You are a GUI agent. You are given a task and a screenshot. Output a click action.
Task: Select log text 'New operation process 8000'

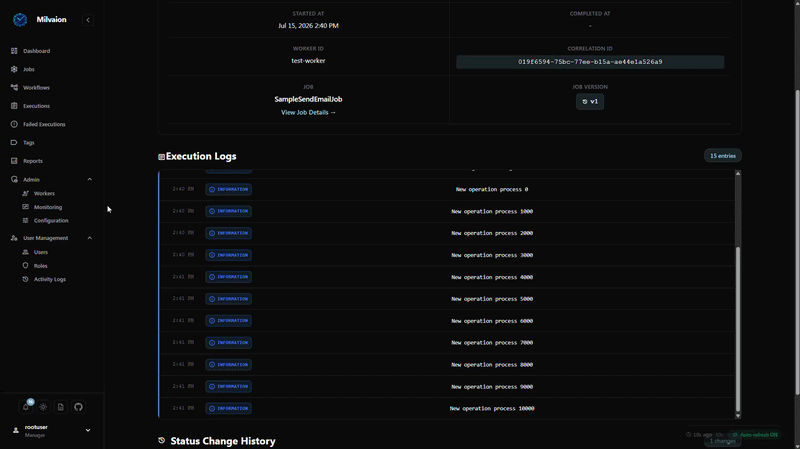(492, 365)
